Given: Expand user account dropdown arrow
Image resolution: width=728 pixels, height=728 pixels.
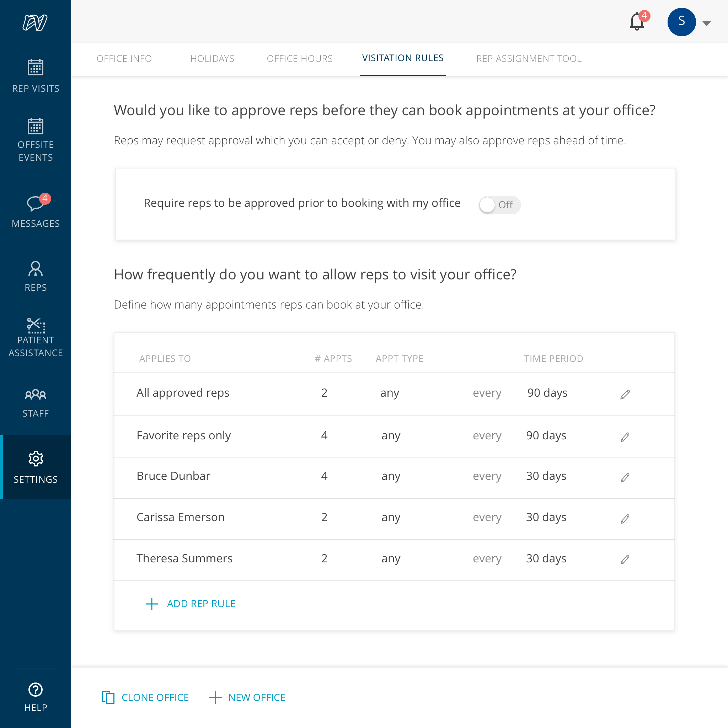Looking at the screenshot, I should [x=707, y=23].
